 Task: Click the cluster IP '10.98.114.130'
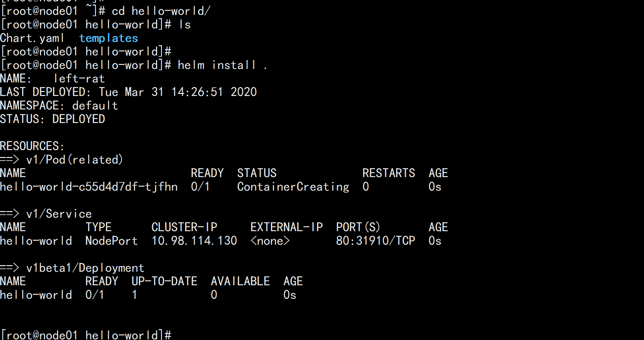194,241
